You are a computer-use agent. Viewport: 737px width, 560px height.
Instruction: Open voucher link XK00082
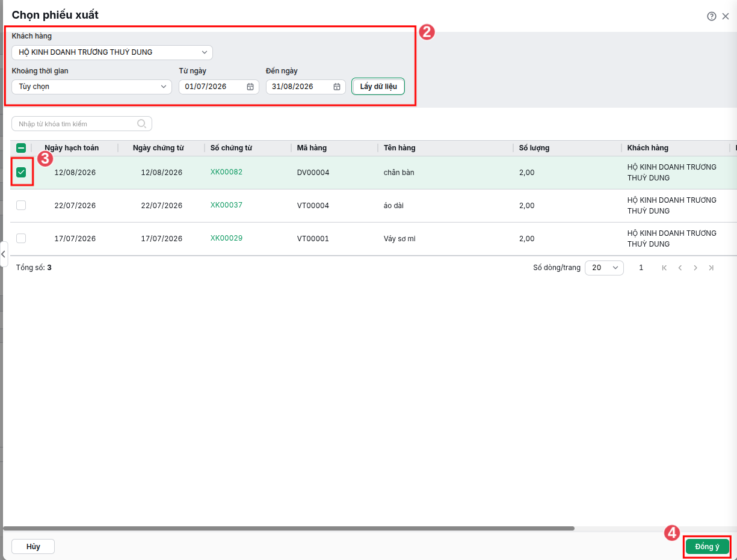coord(226,172)
